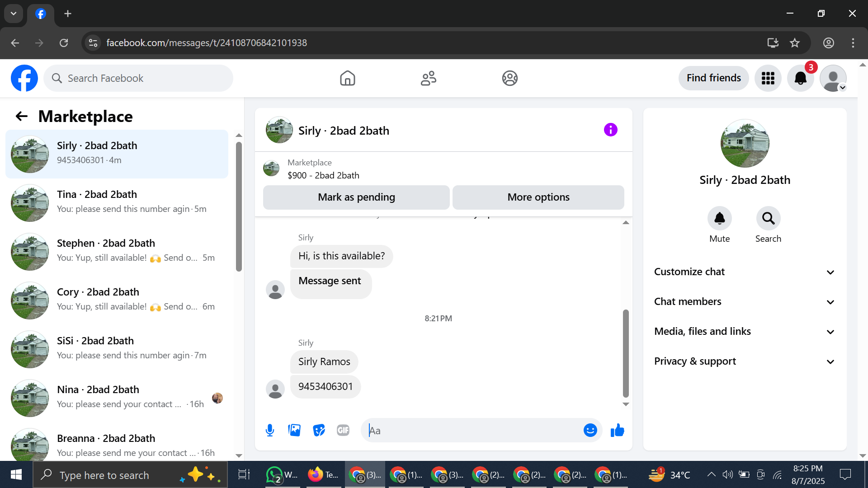This screenshot has height=488, width=868.
Task: Click the conversation list scrollbar thumb
Action: coord(239,206)
